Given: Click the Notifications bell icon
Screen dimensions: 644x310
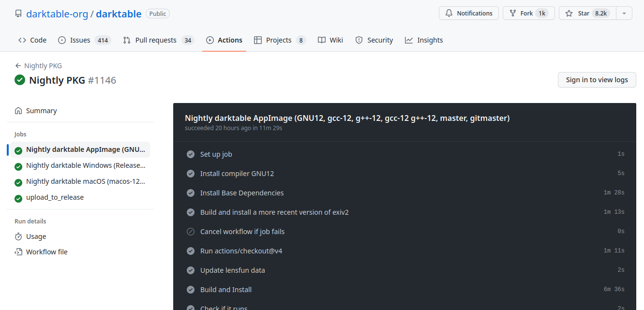Looking at the screenshot, I should point(450,13).
